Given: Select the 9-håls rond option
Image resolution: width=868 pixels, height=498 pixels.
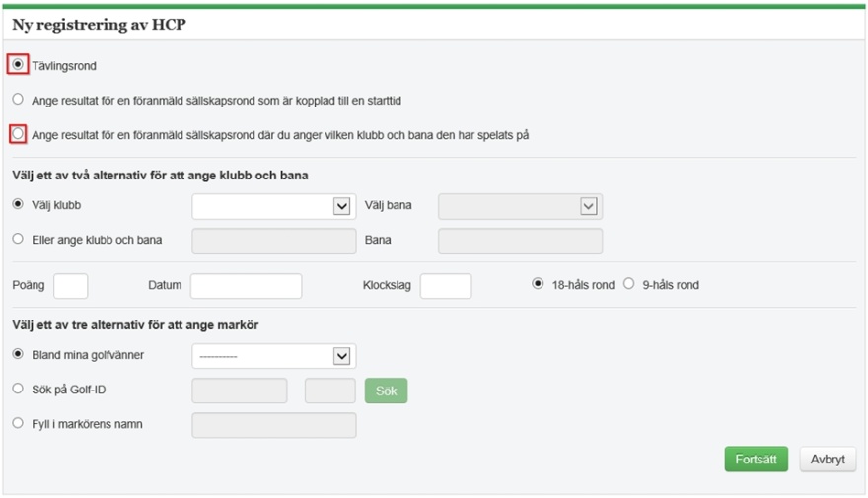Looking at the screenshot, I should (x=629, y=283).
